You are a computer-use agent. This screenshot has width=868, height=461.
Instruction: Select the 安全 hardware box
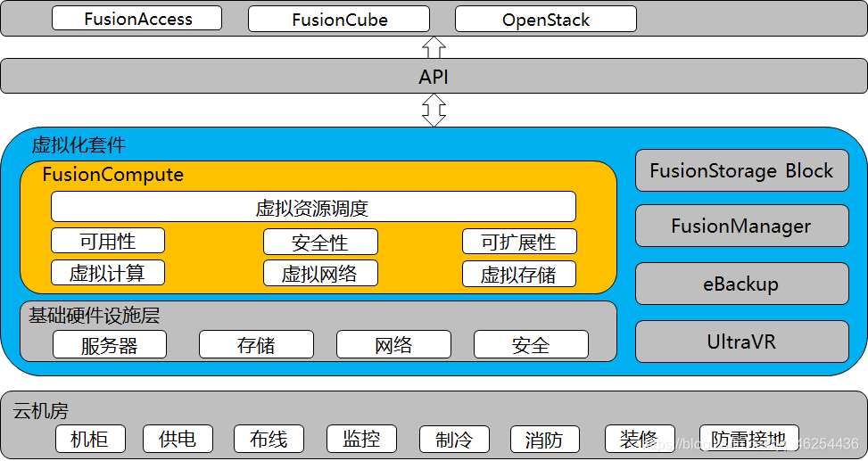tap(531, 344)
